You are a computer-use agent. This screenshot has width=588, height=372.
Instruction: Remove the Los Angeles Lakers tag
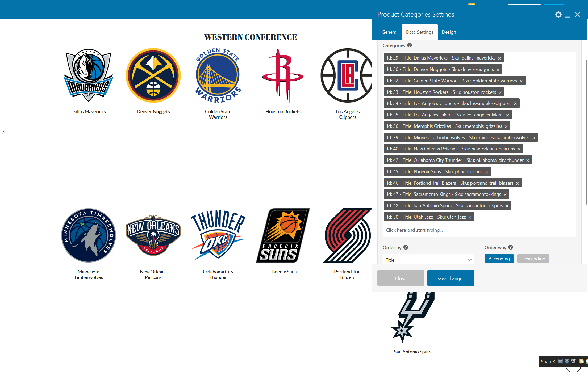(507, 115)
